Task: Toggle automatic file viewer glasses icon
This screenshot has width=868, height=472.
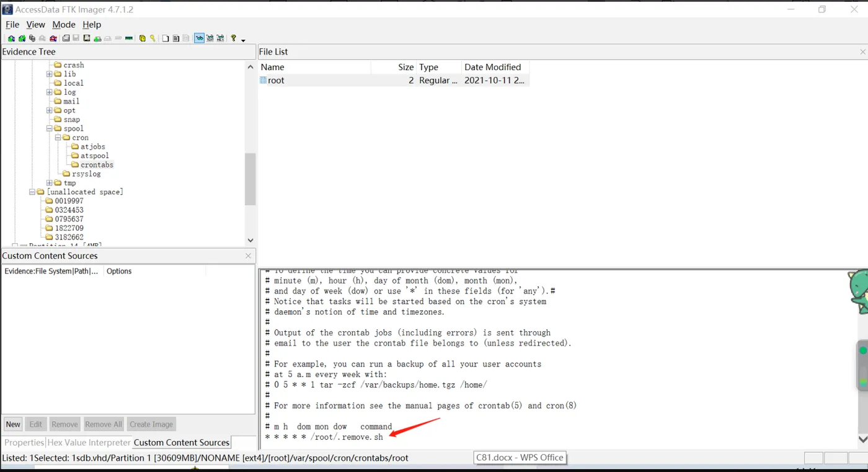Action: point(199,38)
